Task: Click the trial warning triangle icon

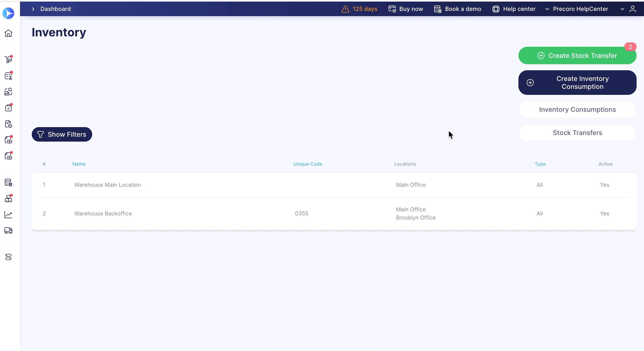Action: click(x=345, y=9)
